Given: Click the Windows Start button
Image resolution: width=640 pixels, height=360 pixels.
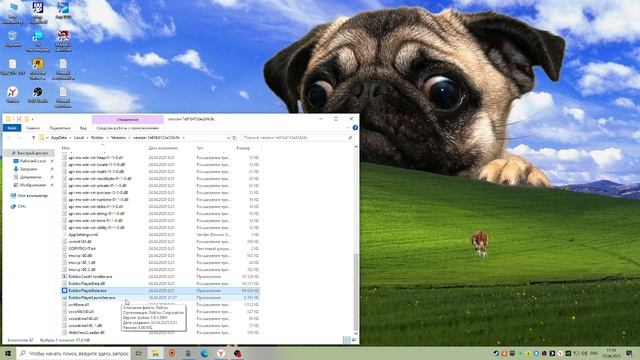Looking at the screenshot, I should (8, 353).
